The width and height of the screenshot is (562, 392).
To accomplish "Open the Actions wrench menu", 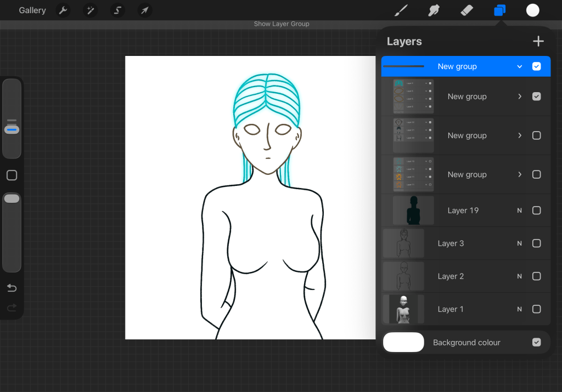I will (x=63, y=10).
